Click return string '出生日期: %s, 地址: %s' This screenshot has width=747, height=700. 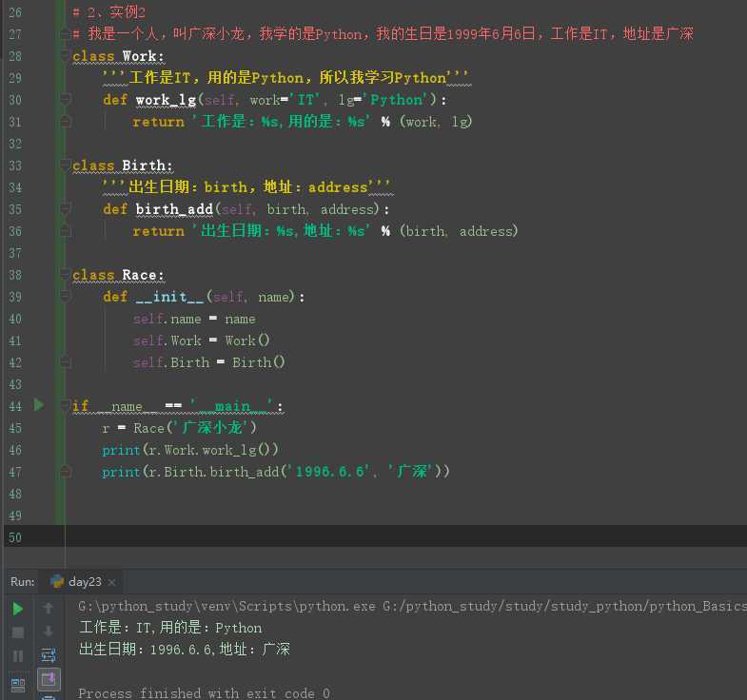pos(281,231)
